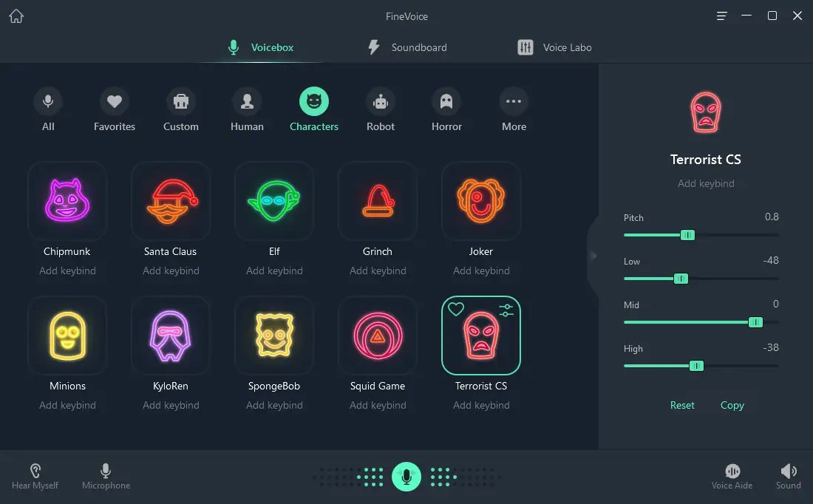Open the Horror voice category
This screenshot has height=504, width=813.
[x=446, y=109]
